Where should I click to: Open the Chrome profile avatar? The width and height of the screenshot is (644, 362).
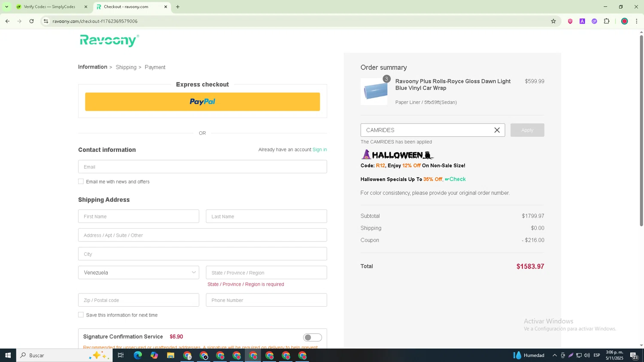[x=625, y=21]
